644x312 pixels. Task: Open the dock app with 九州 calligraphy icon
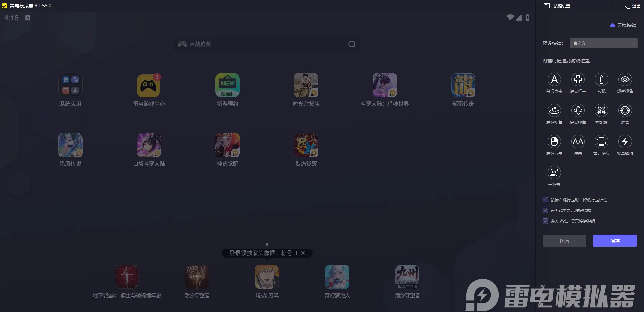[407, 277]
